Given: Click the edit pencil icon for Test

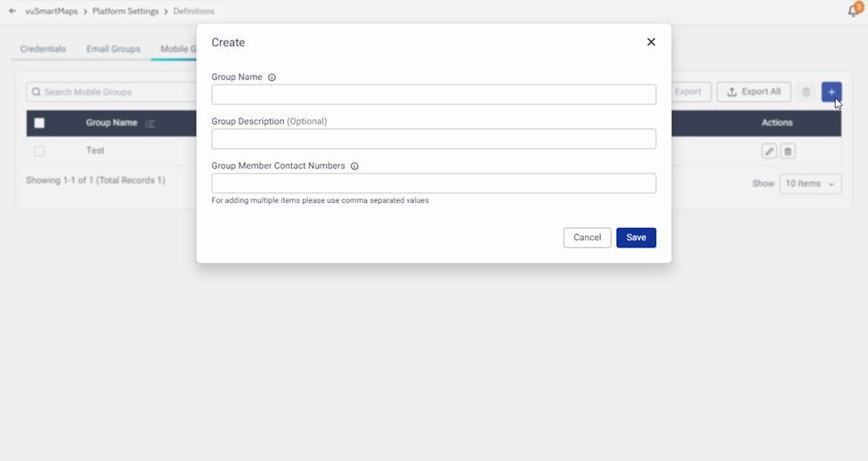Looking at the screenshot, I should pos(769,151).
